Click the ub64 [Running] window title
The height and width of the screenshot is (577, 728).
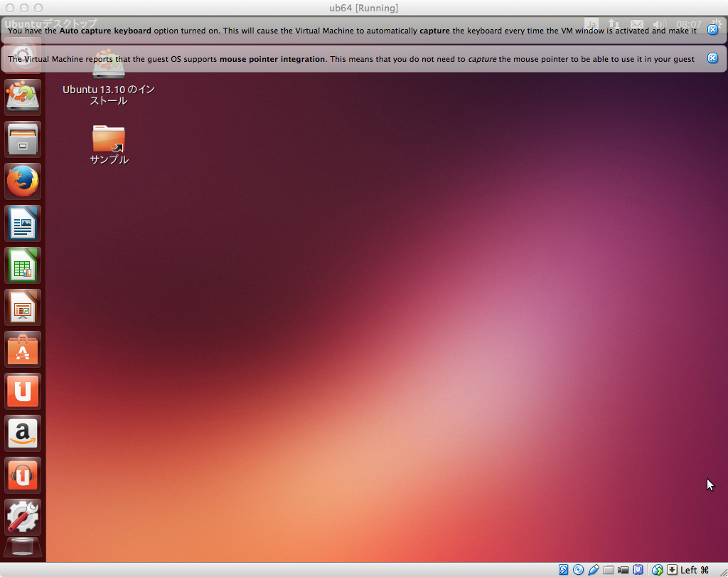pos(363,8)
